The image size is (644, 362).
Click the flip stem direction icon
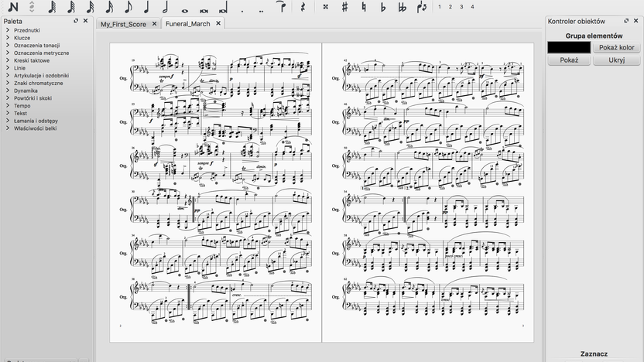coord(421,6)
